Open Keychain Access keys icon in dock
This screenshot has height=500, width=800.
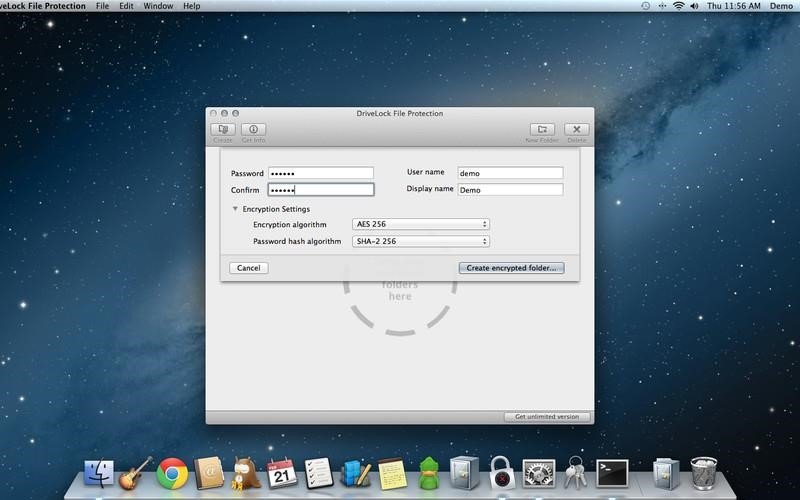click(576, 472)
